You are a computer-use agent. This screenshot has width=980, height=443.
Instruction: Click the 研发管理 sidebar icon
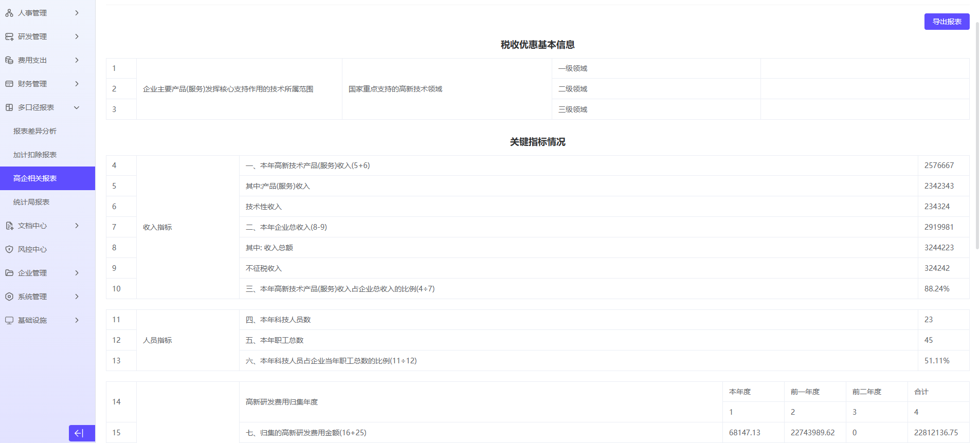coord(9,36)
